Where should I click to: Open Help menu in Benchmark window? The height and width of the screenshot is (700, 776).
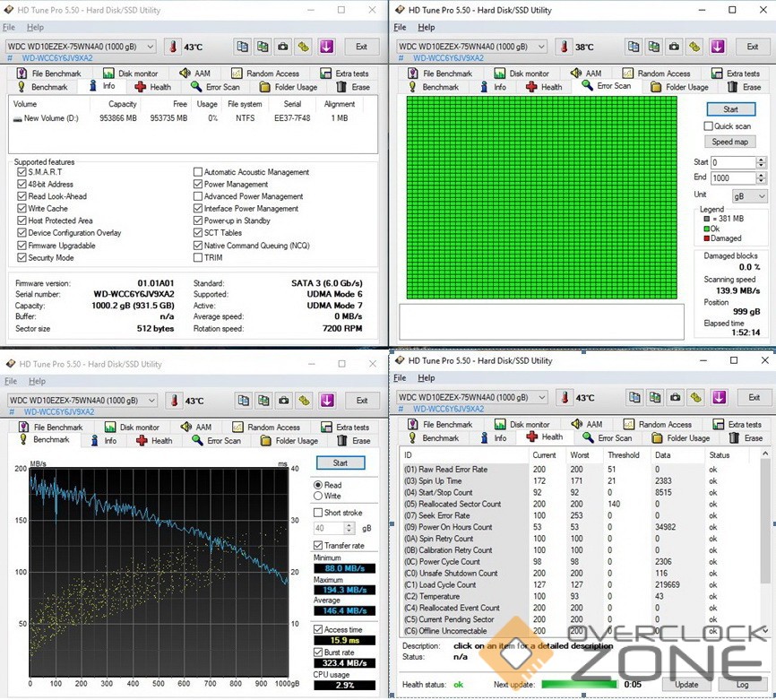click(x=37, y=381)
